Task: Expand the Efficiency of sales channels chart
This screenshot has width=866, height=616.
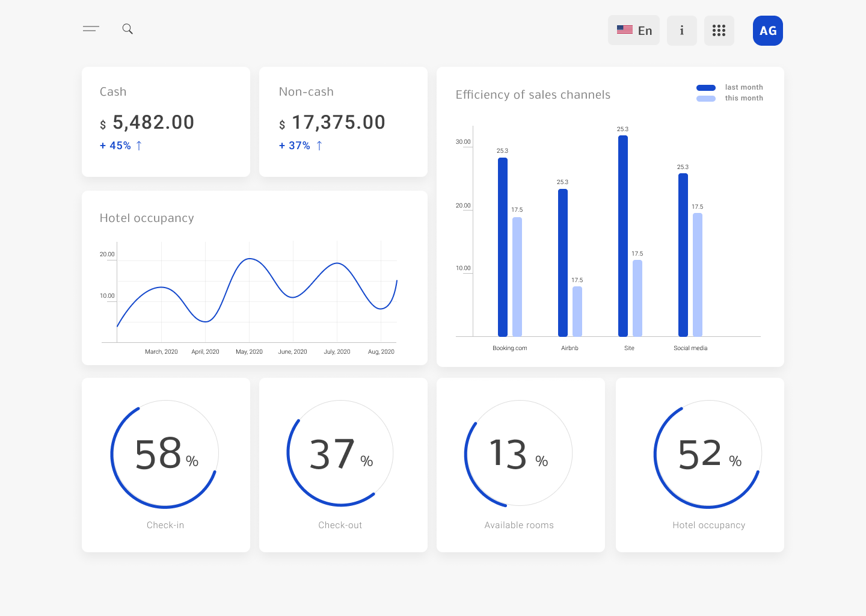Action: (x=533, y=94)
